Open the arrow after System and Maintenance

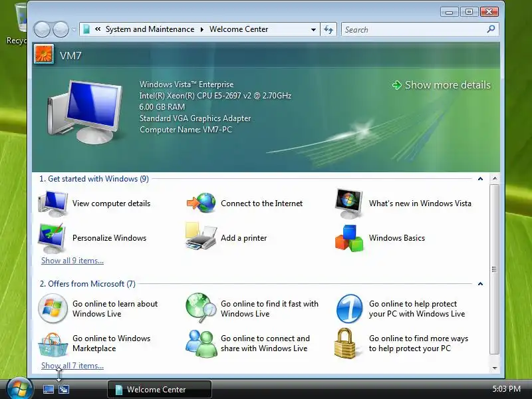coord(202,29)
